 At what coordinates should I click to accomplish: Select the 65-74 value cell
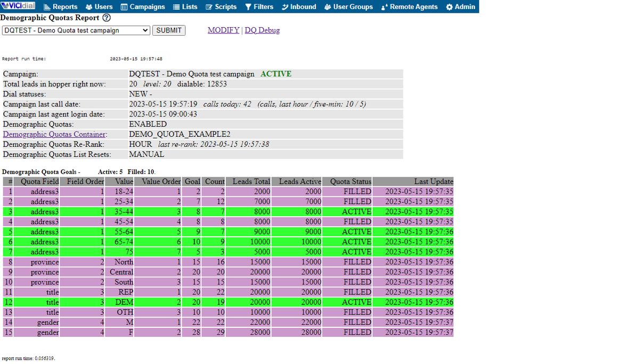119,242
